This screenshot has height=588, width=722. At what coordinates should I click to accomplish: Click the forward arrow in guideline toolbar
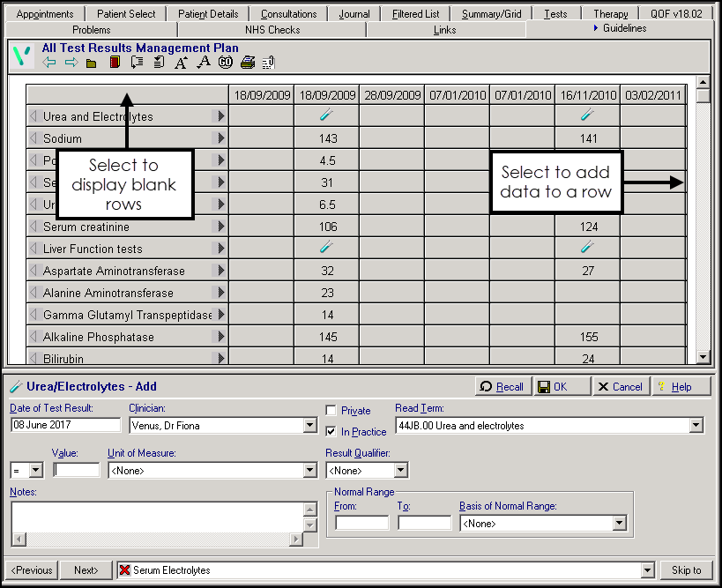(x=71, y=63)
